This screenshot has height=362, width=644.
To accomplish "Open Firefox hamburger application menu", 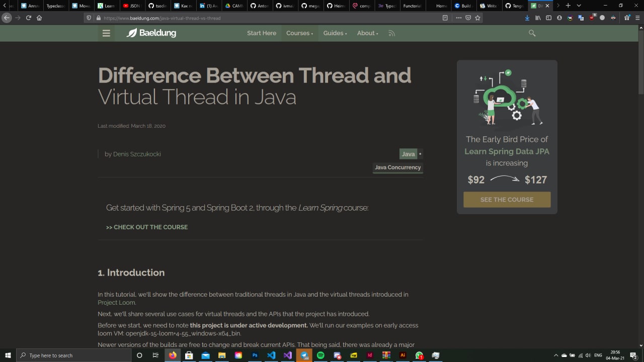I will click(637, 18).
